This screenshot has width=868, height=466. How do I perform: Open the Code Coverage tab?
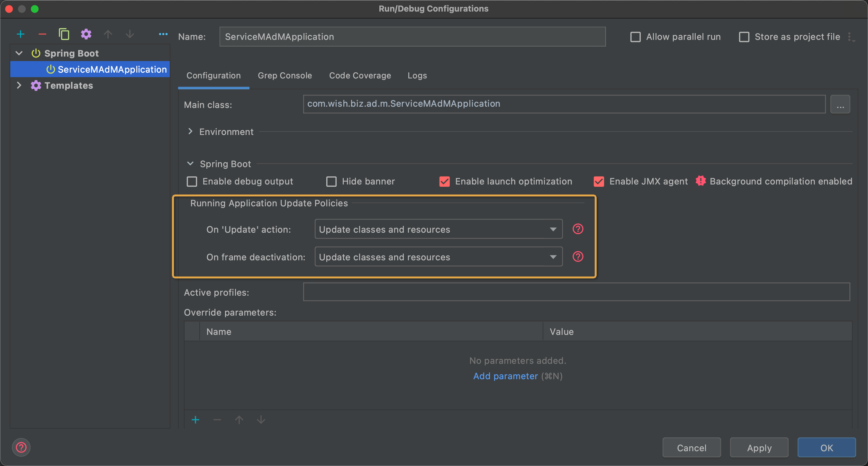pyautogui.click(x=359, y=76)
